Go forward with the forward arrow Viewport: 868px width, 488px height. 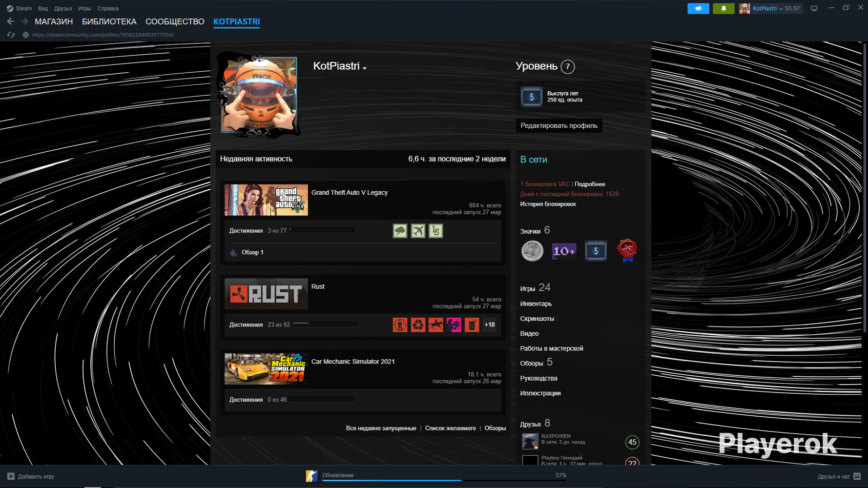24,21
